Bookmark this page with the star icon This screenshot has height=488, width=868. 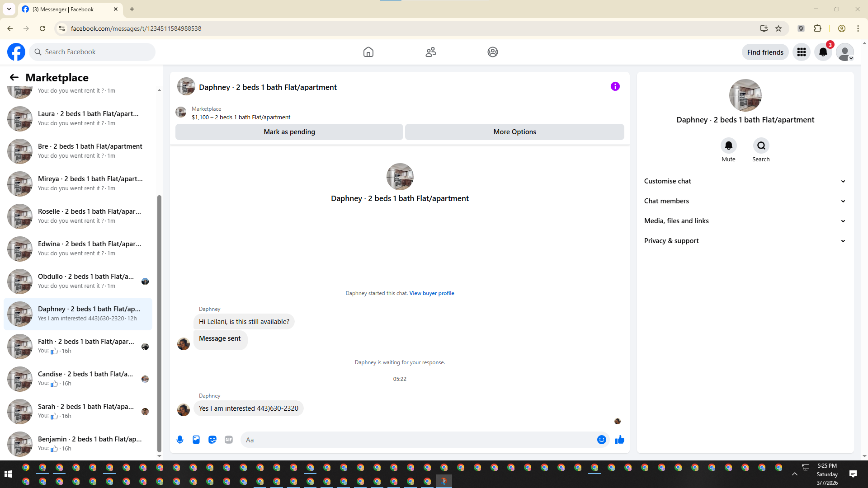pyautogui.click(x=778, y=28)
